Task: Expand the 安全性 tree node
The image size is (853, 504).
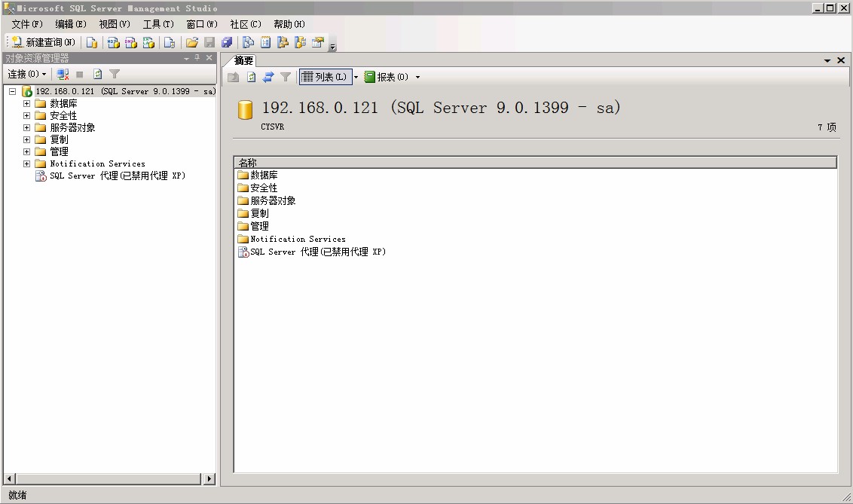Action: pos(26,115)
